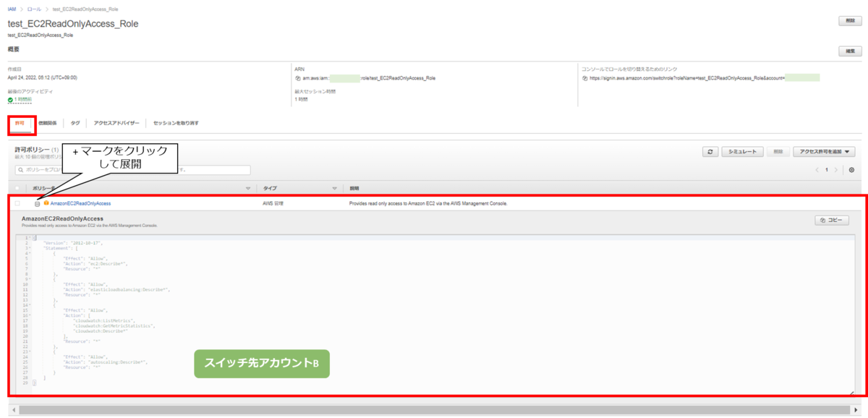Click the 編集 button in summary

click(x=850, y=51)
